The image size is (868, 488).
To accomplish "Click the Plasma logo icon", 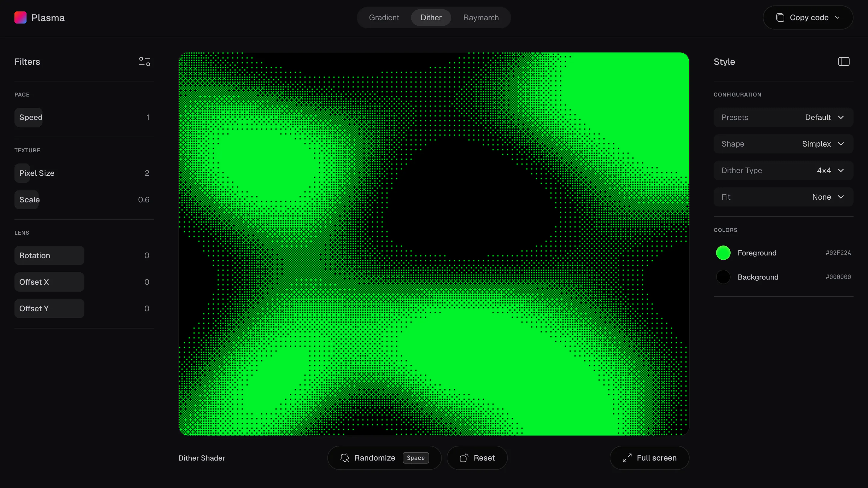I will (x=20, y=17).
